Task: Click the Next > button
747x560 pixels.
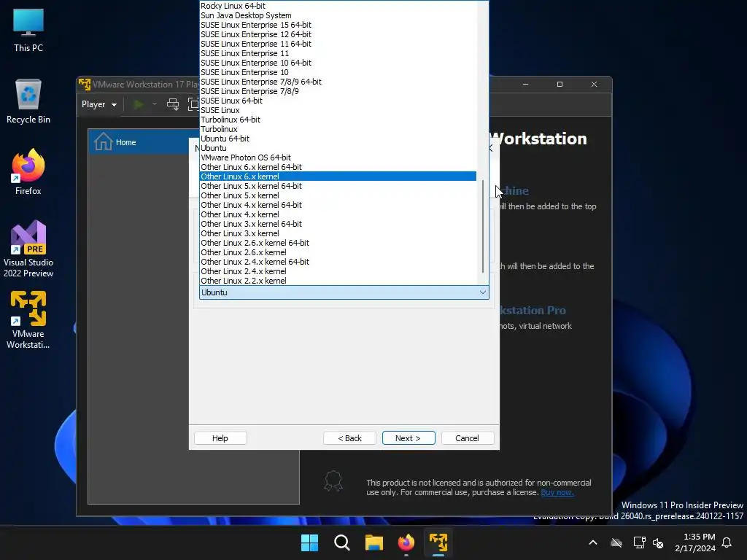Action: click(x=409, y=438)
